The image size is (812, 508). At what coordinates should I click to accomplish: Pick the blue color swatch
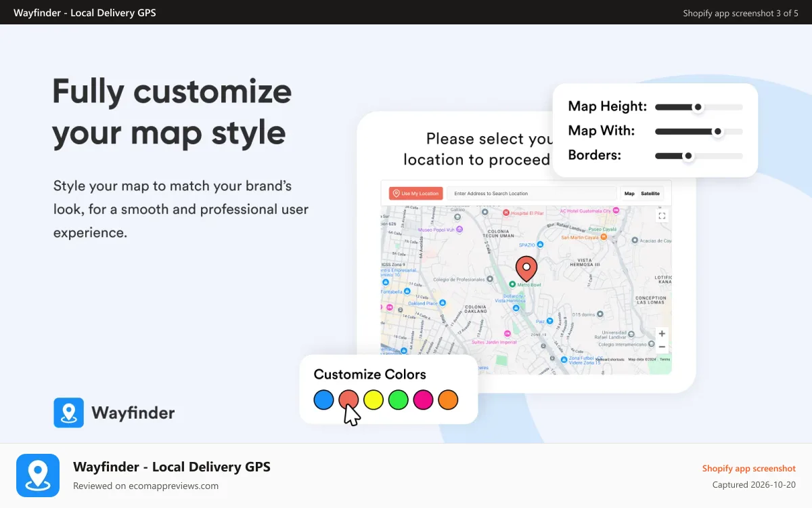coord(324,400)
